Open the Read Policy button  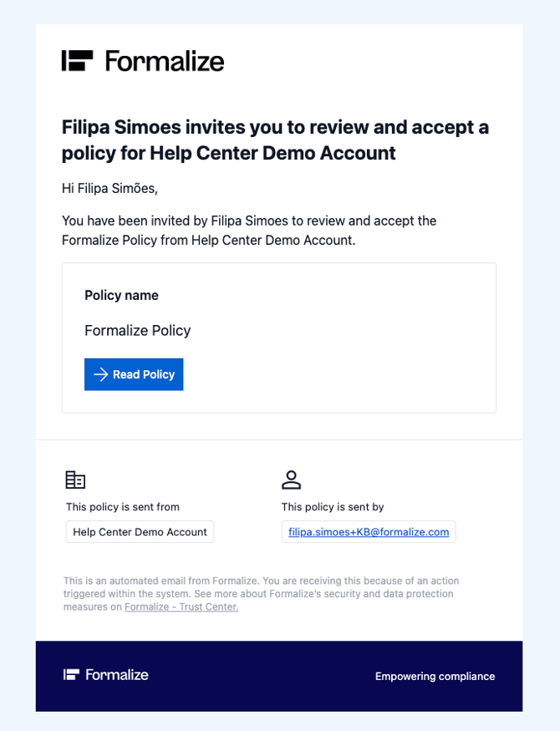[x=134, y=374]
